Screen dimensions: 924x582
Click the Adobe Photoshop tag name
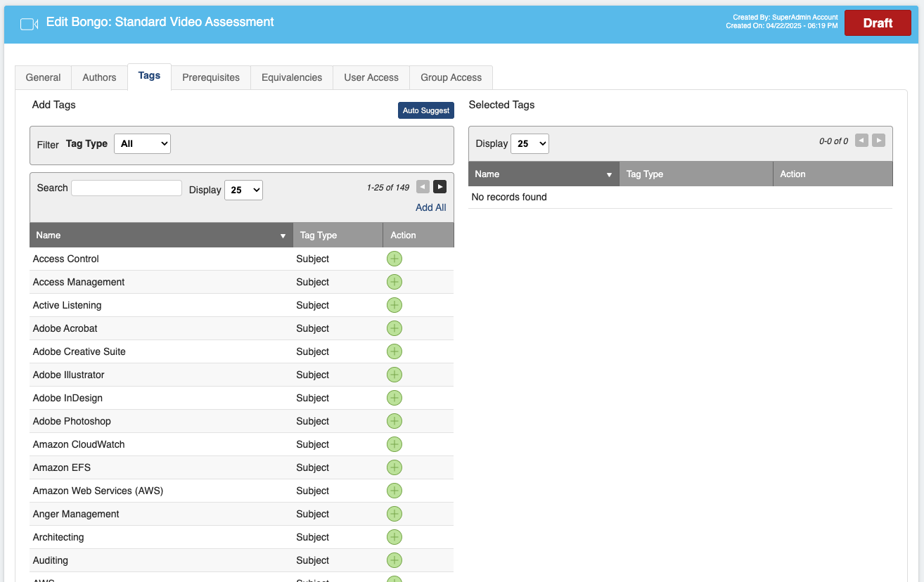72,421
